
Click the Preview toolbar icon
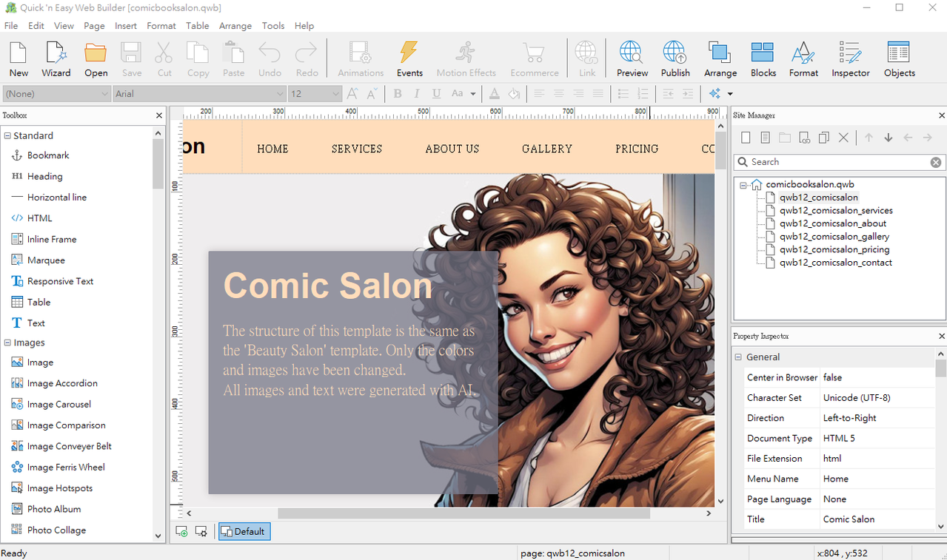pos(632,59)
